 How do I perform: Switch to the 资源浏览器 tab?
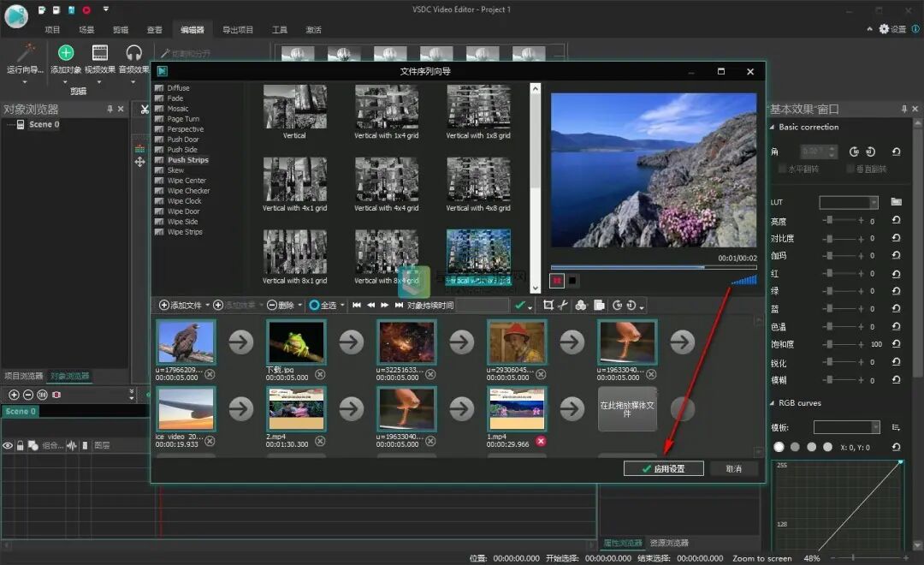tap(669, 543)
